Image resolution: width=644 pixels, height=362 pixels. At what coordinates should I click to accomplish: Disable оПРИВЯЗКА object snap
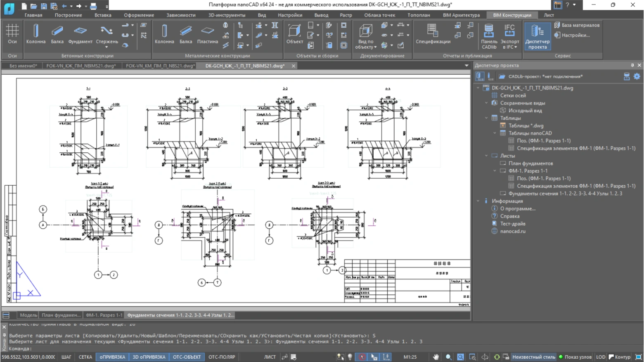pos(112,357)
